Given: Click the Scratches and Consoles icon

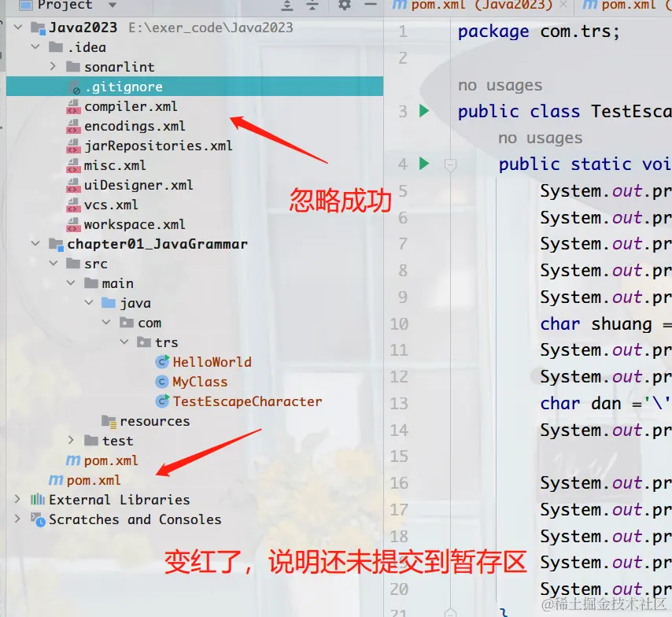Looking at the screenshot, I should pyautogui.click(x=35, y=519).
